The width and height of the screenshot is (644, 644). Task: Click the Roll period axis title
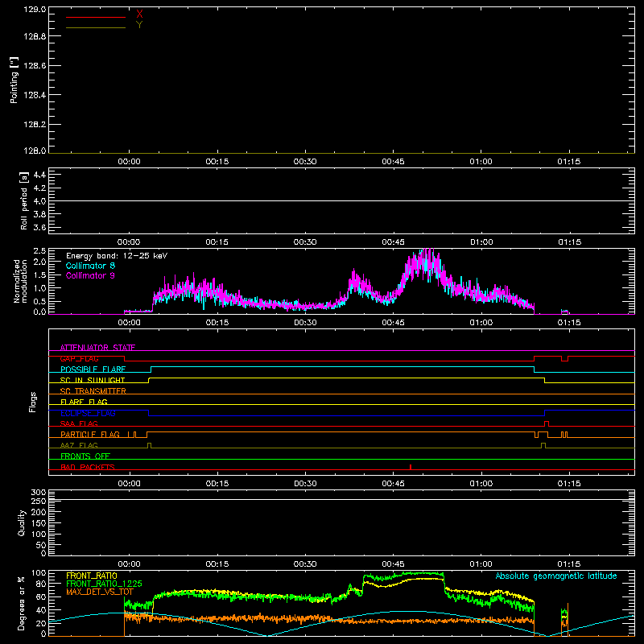pyautogui.click(x=23, y=200)
